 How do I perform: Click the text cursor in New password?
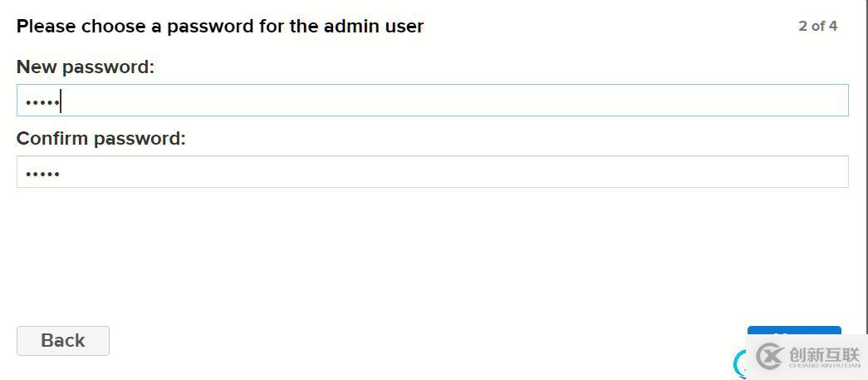point(61,101)
